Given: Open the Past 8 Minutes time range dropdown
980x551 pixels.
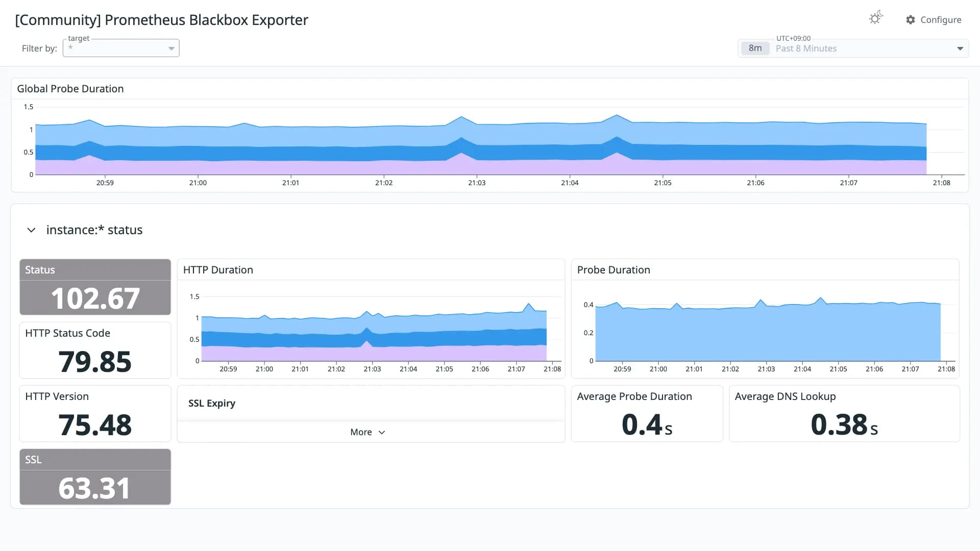Looking at the screenshot, I should pos(853,48).
